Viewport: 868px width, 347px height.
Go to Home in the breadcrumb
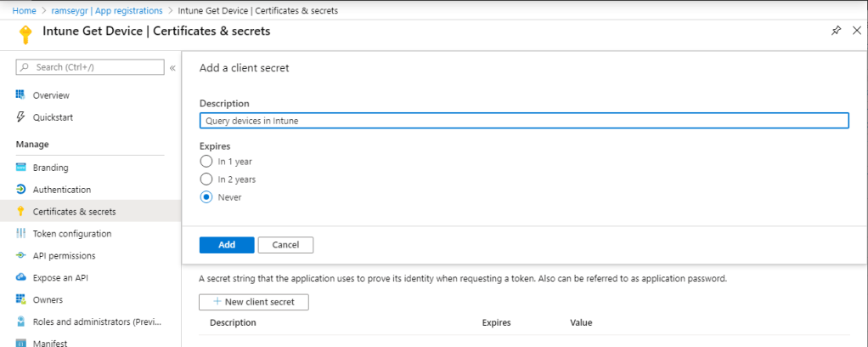pos(24,9)
